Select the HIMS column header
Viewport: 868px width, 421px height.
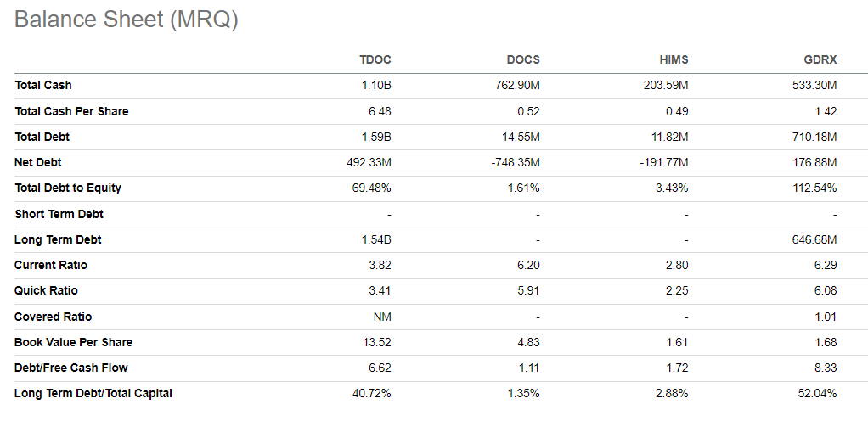674,60
